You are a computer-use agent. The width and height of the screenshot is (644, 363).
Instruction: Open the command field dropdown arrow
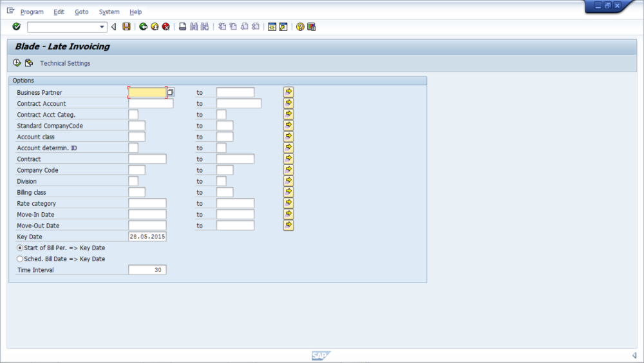click(x=102, y=27)
